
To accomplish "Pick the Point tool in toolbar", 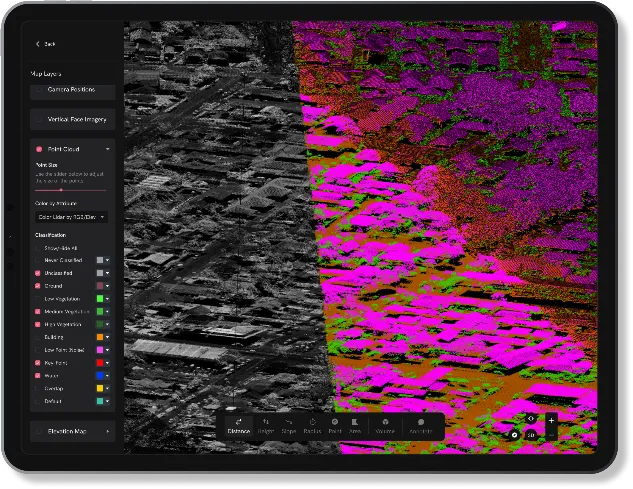I will tap(336, 425).
